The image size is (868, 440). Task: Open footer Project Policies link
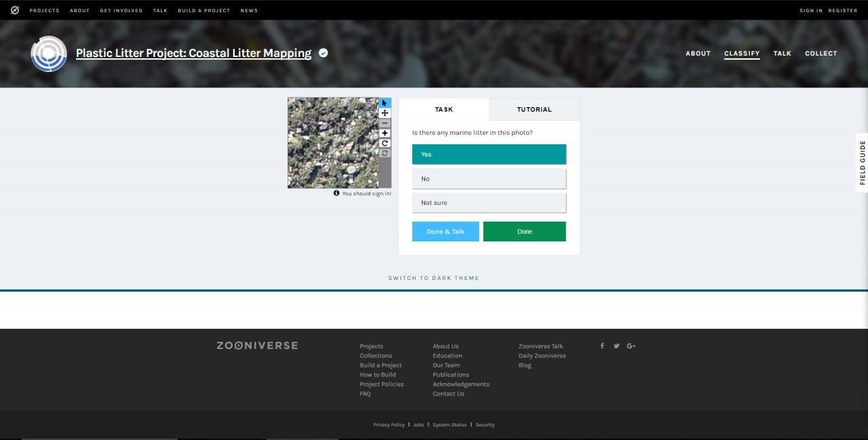[x=382, y=384]
